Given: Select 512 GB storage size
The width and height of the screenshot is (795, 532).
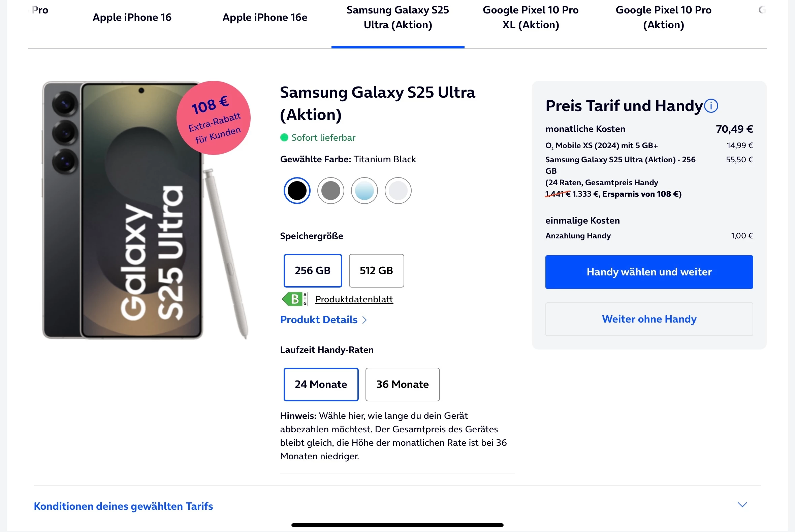Looking at the screenshot, I should click(x=376, y=270).
